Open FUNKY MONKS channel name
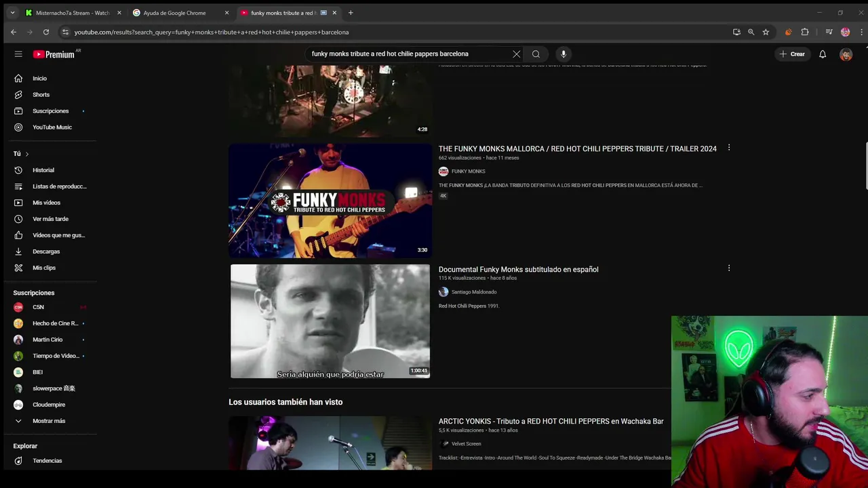This screenshot has height=488, width=868. click(468, 171)
